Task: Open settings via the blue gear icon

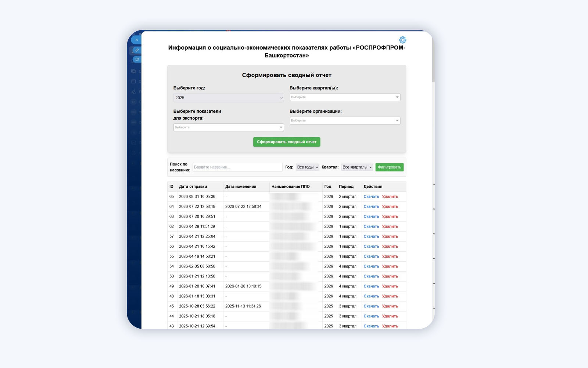Action: point(402,40)
